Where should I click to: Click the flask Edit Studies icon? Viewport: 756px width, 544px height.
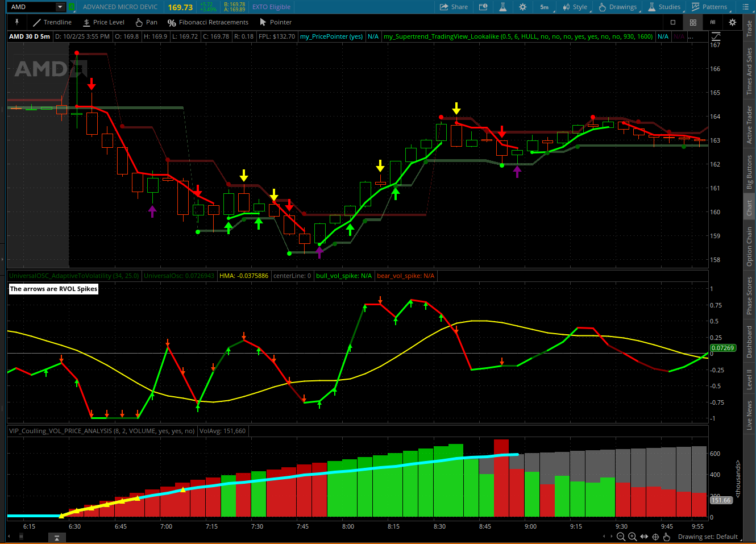[502, 7]
